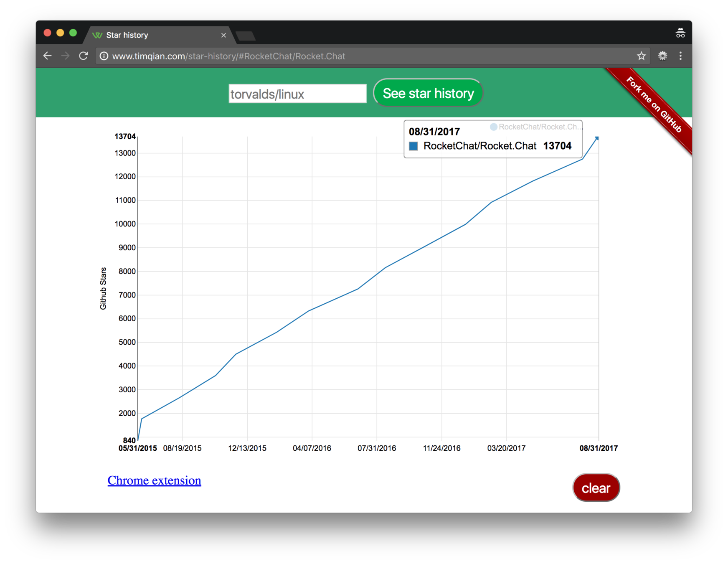
Task: Click the macOS yellow minimize button
Action: pos(60,33)
